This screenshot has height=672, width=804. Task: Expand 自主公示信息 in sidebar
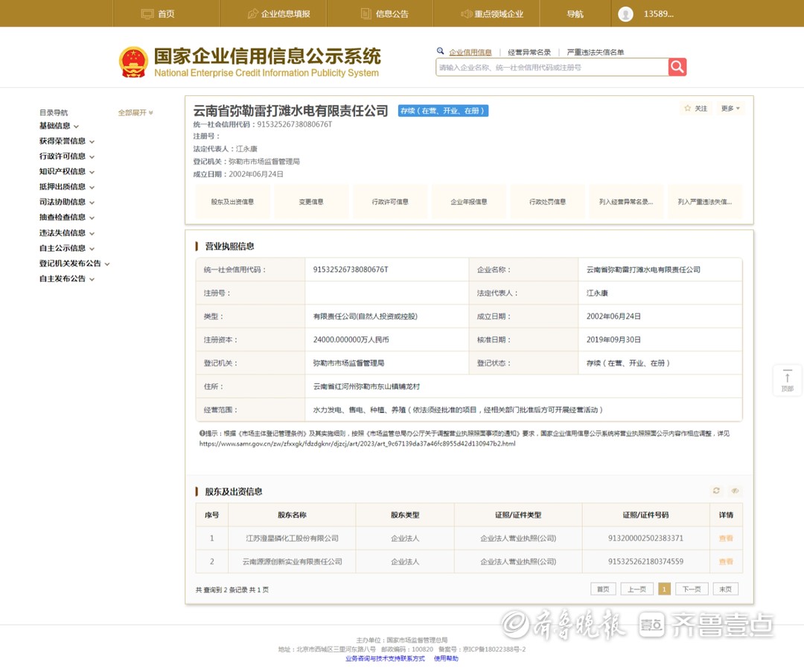tap(67, 248)
